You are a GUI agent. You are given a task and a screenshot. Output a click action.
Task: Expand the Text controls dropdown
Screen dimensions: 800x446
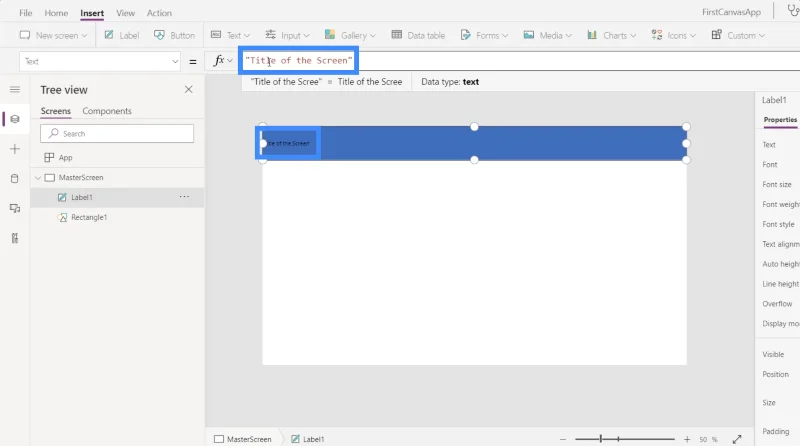[x=230, y=35]
